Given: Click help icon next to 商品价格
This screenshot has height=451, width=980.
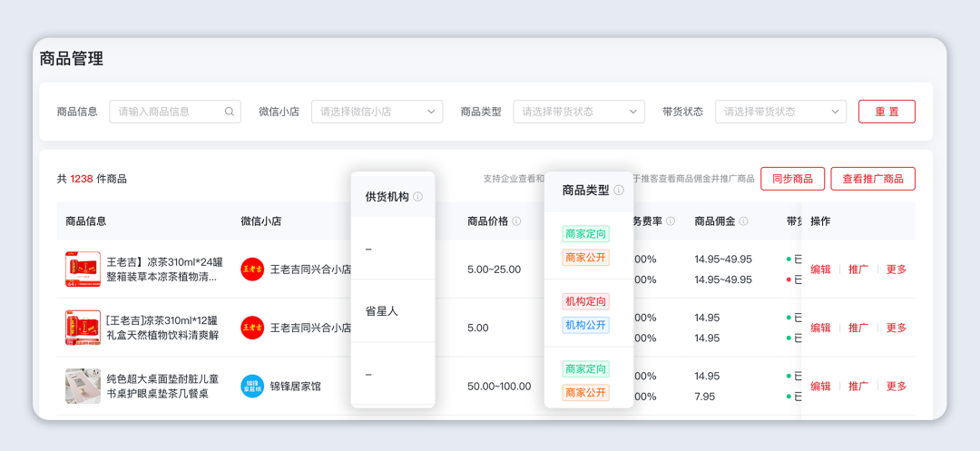Looking at the screenshot, I should [516, 221].
